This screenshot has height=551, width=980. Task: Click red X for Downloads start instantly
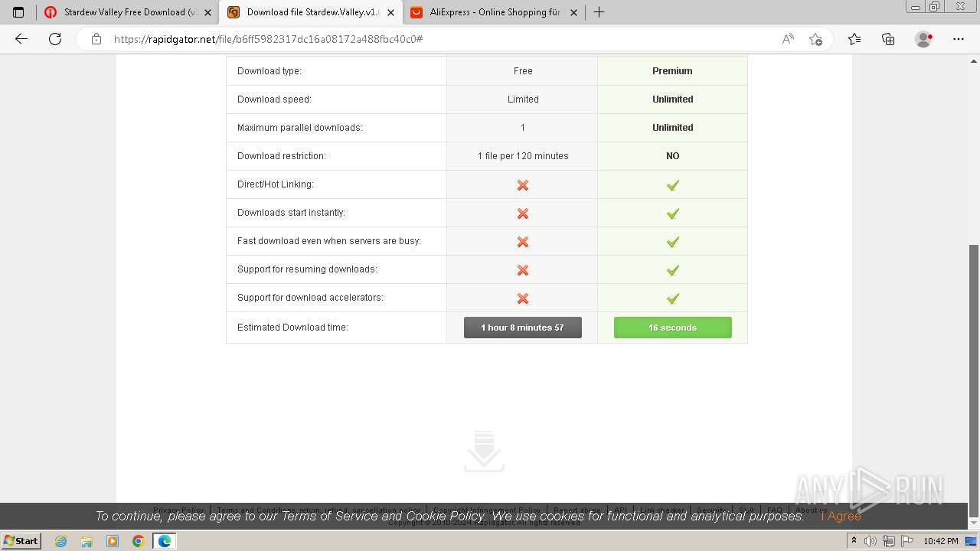[x=523, y=214]
